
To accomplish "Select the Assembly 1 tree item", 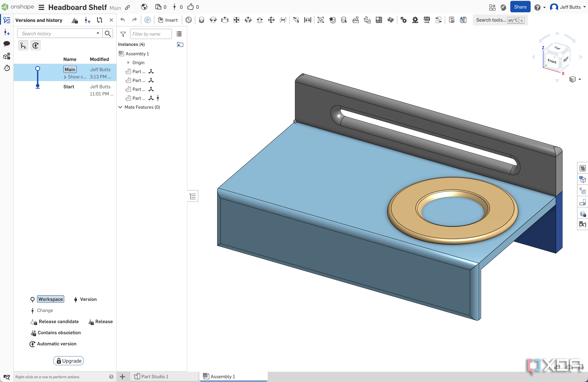I will 137,54.
